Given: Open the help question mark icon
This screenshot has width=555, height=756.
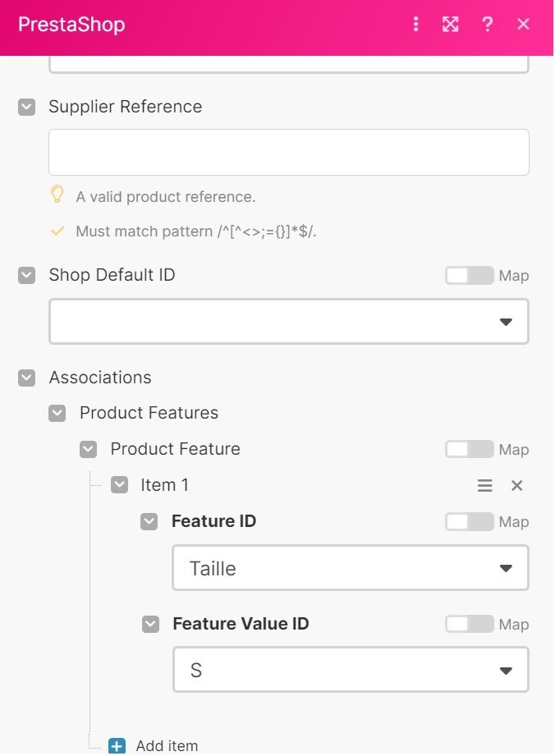Looking at the screenshot, I should click(488, 25).
